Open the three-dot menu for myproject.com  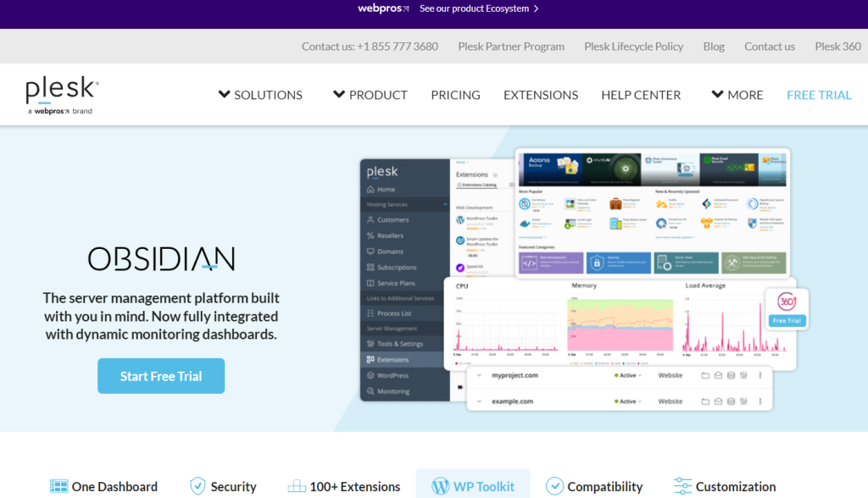760,375
